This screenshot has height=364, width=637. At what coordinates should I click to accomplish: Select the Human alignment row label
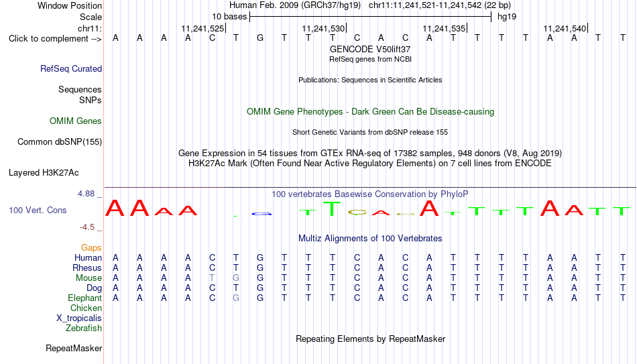click(x=88, y=258)
